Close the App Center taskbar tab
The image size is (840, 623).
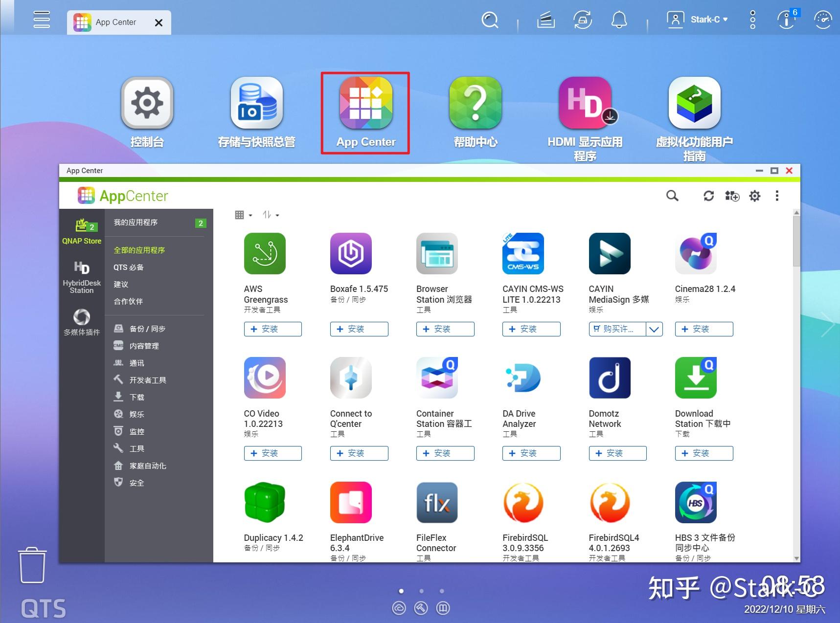[159, 22]
